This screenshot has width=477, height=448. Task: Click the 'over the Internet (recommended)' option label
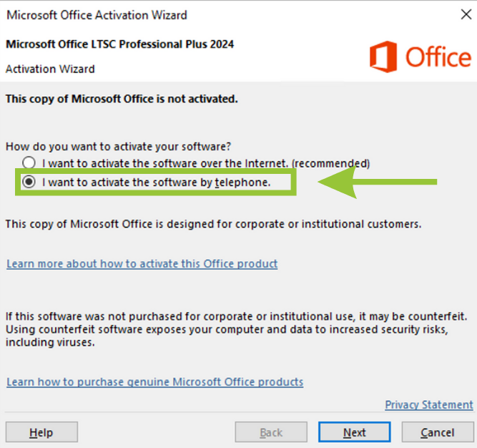[x=206, y=163]
